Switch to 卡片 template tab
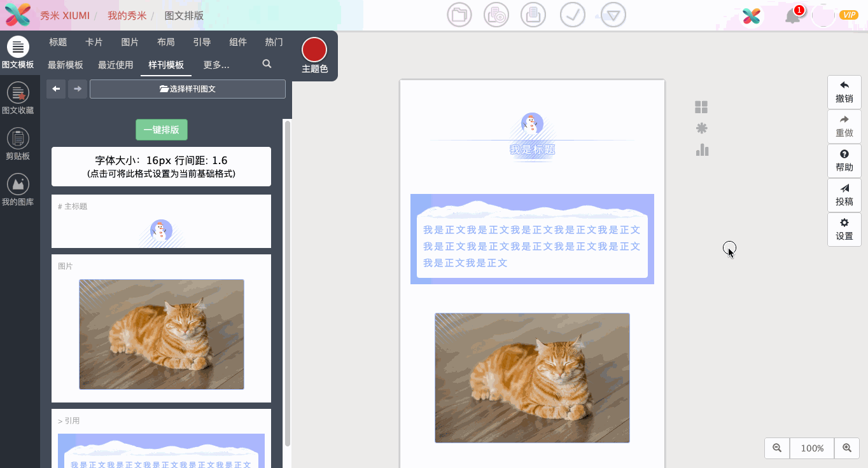 [x=94, y=42]
